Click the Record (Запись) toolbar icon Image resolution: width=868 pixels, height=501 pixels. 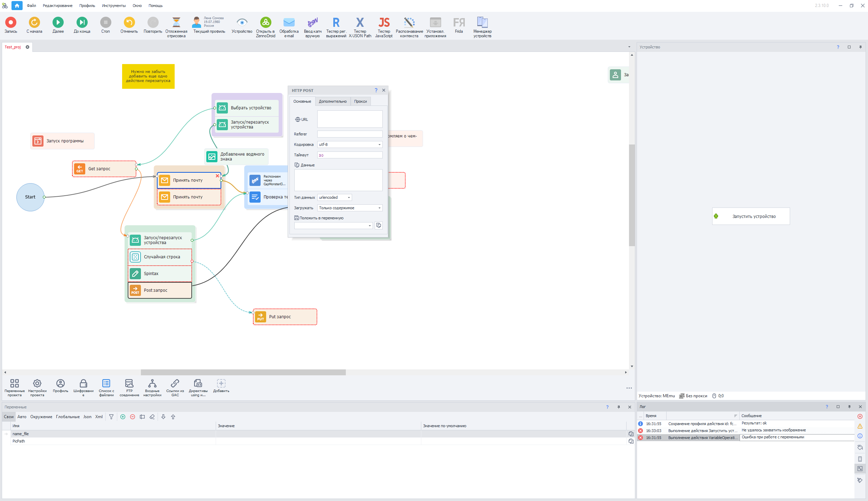[x=10, y=23]
